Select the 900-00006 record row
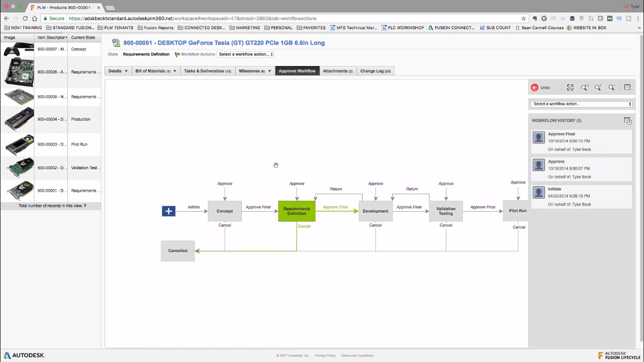Viewport: 644px width, 362px height. (50, 72)
